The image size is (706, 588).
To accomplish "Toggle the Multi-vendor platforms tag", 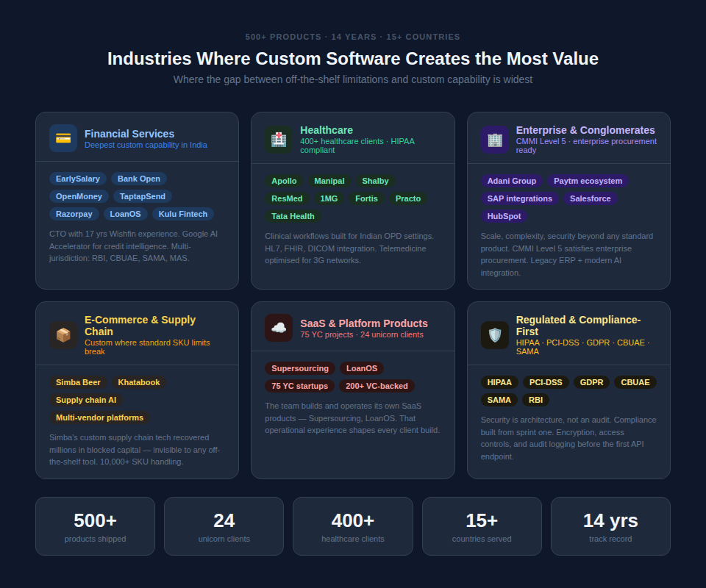I will tap(99, 417).
